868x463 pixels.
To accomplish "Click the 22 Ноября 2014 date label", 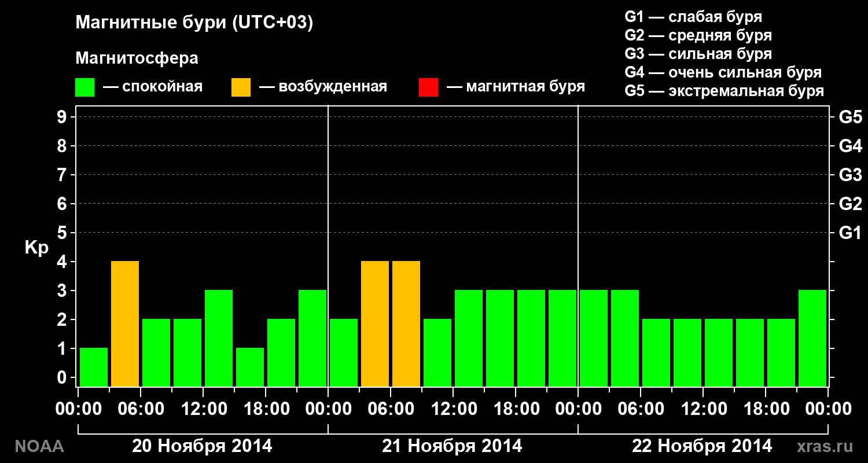I will pos(702,446).
